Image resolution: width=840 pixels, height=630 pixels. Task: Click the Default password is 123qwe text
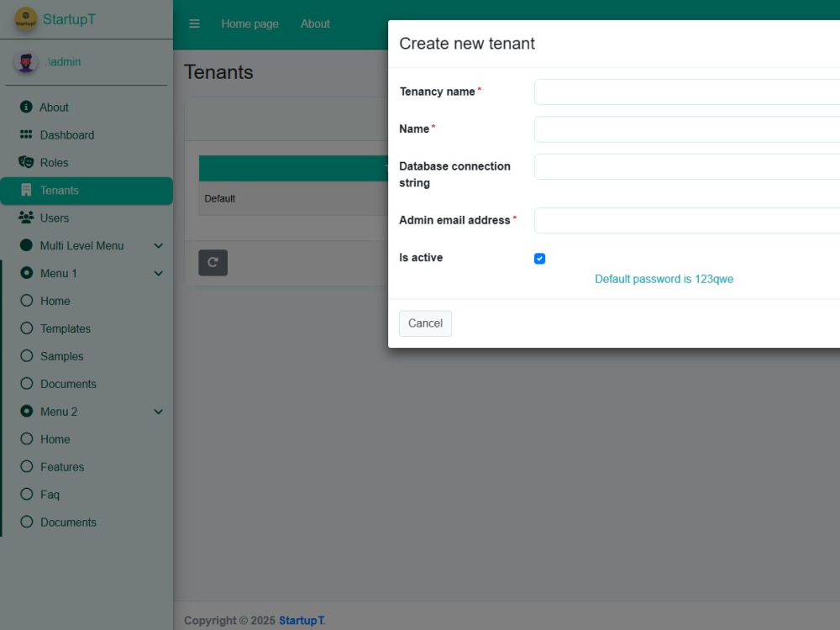[664, 279]
